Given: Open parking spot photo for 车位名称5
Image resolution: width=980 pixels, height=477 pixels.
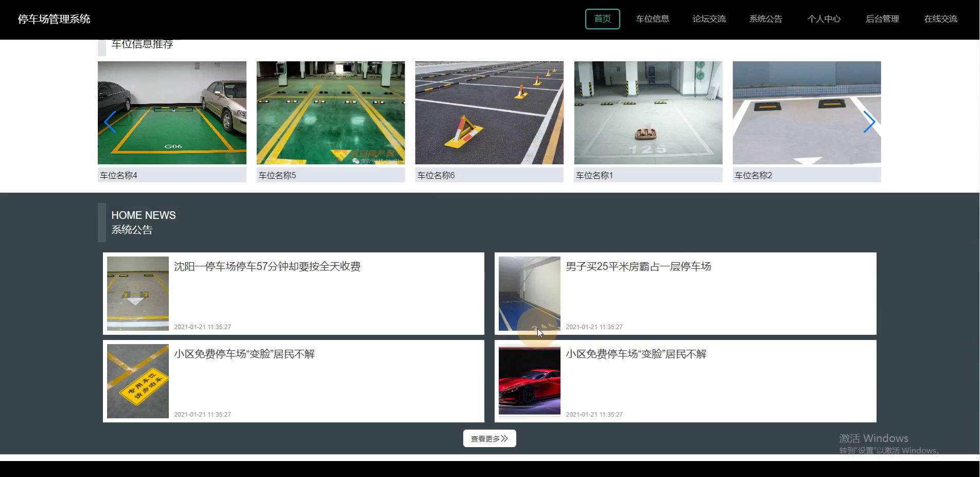Looking at the screenshot, I should click(330, 113).
